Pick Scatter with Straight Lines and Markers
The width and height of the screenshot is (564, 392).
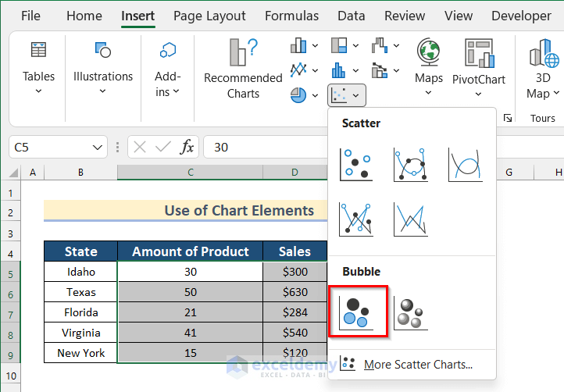356,219
